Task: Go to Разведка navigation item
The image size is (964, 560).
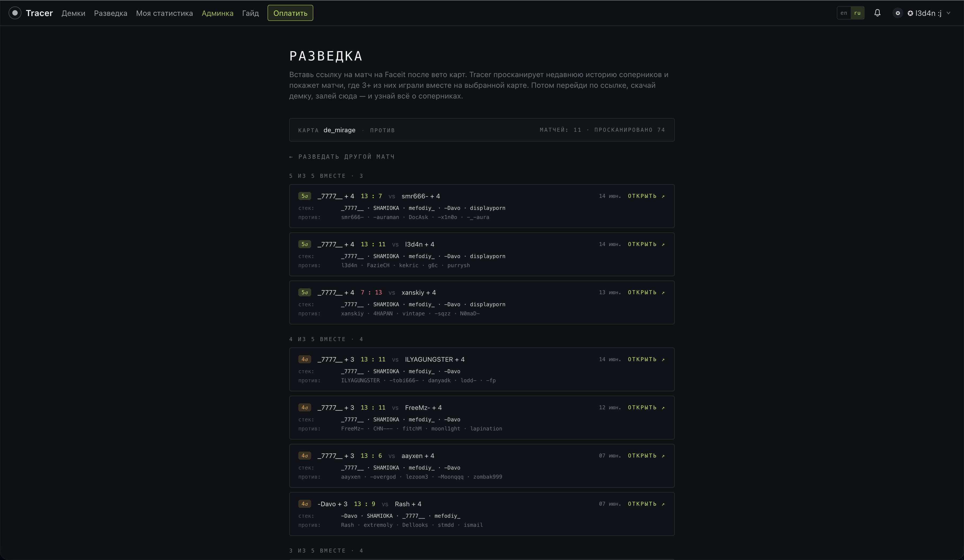Action: coord(111,13)
